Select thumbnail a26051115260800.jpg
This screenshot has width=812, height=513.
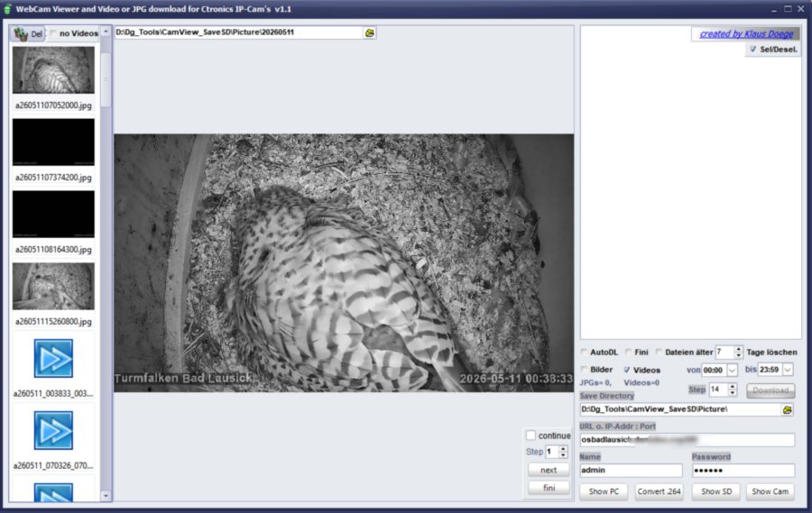pyautogui.click(x=53, y=286)
